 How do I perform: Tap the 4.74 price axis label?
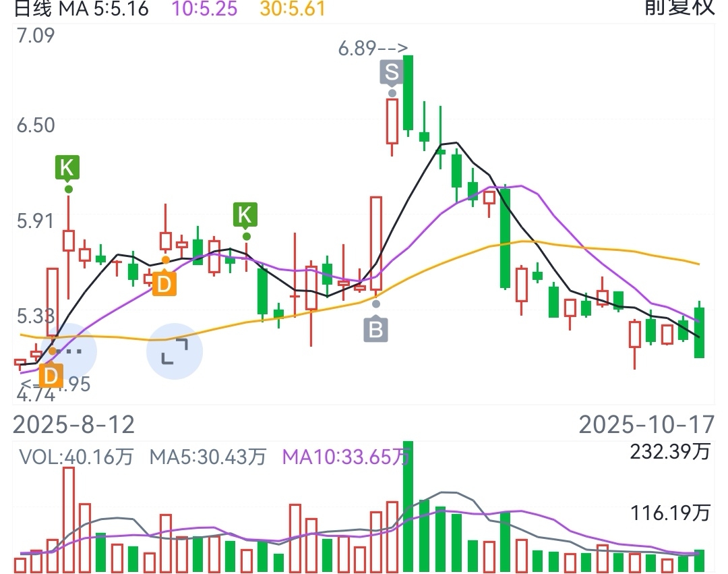point(36,395)
